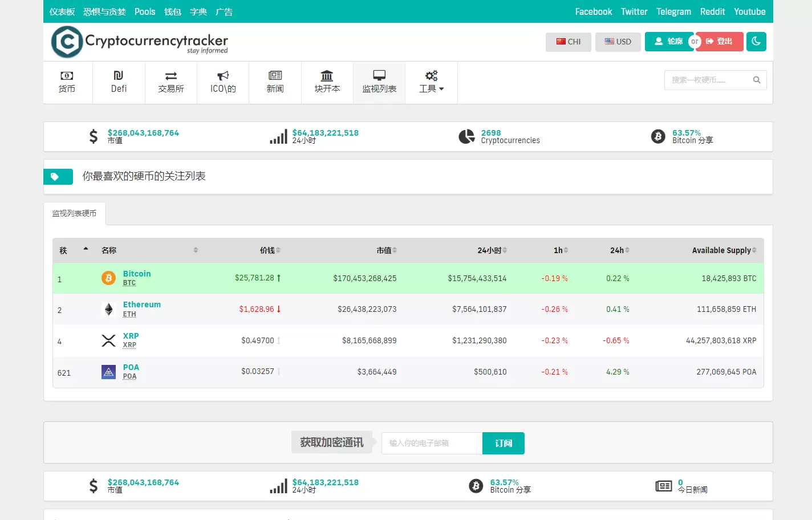Click the cryptocurrencies pie chart icon
This screenshot has height=520, width=812.
(x=466, y=136)
